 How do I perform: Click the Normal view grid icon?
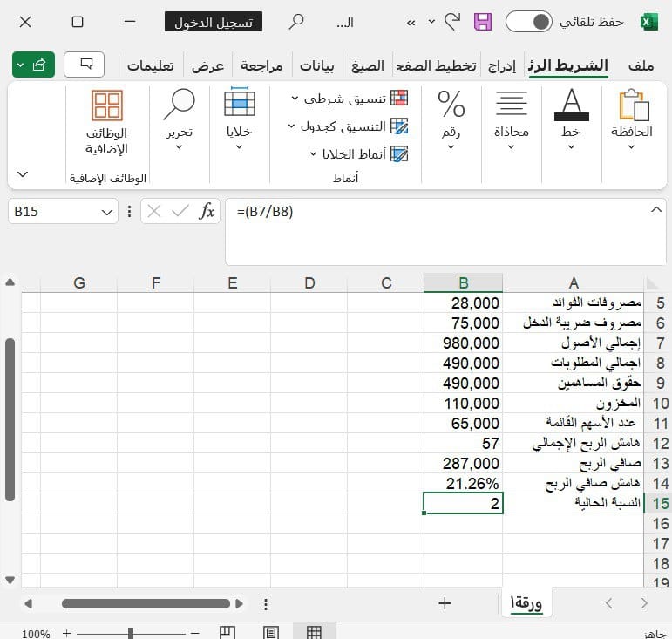[314, 632]
